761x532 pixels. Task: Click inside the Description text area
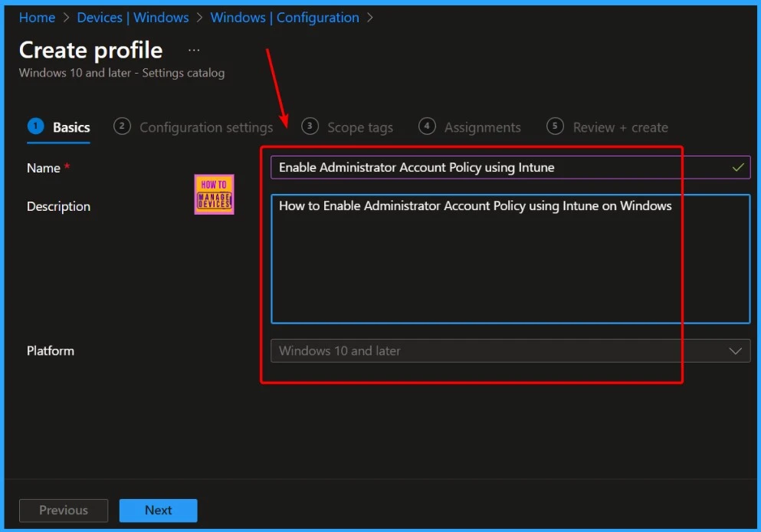pyautogui.click(x=510, y=259)
